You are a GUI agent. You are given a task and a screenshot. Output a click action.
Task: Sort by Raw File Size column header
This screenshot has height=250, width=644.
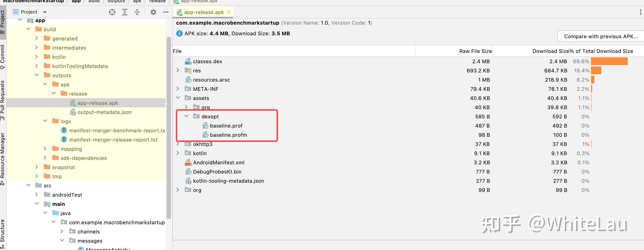click(x=475, y=51)
